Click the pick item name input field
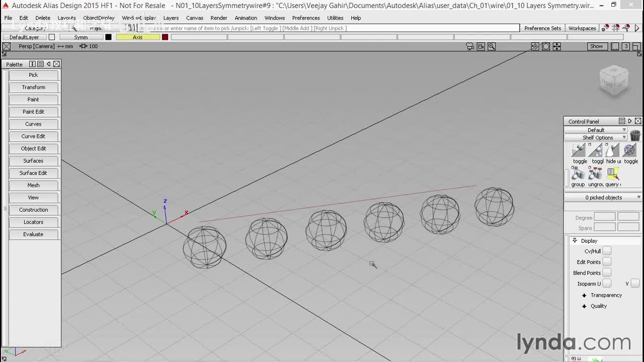Viewport: 644px width, 362px height. 328,28
